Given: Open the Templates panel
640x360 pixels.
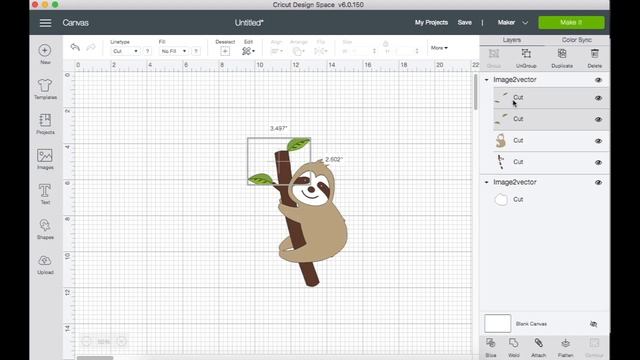Looking at the screenshot, I should [x=45, y=89].
